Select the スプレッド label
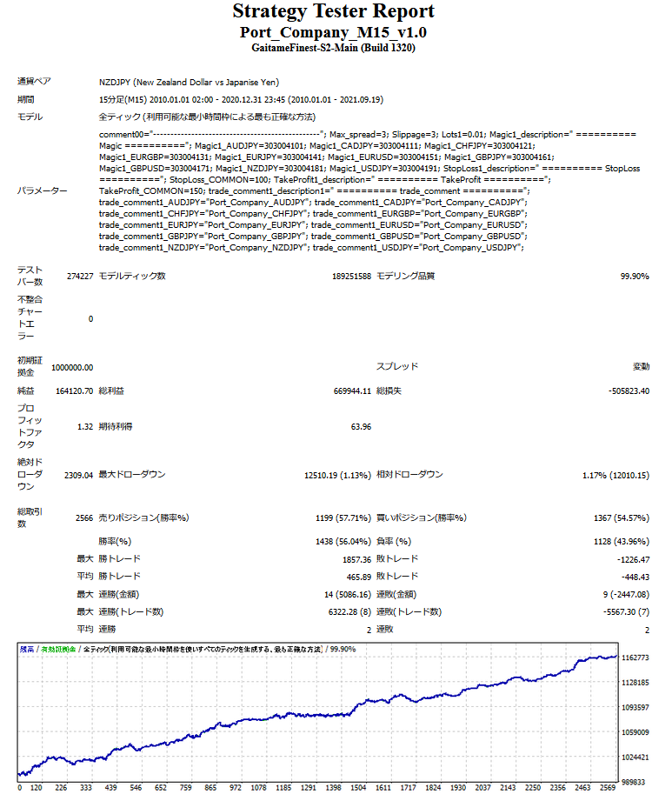This screenshot has width=672, height=801. [397, 366]
